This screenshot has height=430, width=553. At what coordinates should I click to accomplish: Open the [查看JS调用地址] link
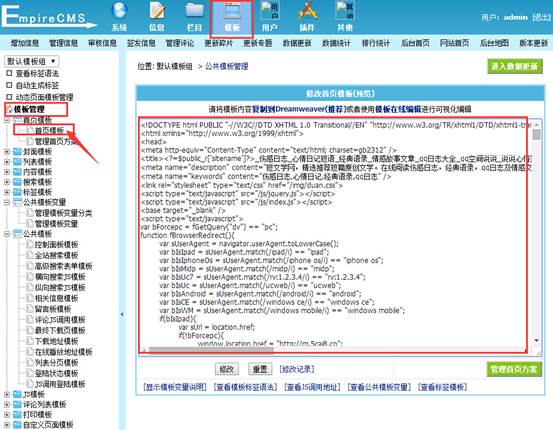pyautogui.click(x=312, y=387)
